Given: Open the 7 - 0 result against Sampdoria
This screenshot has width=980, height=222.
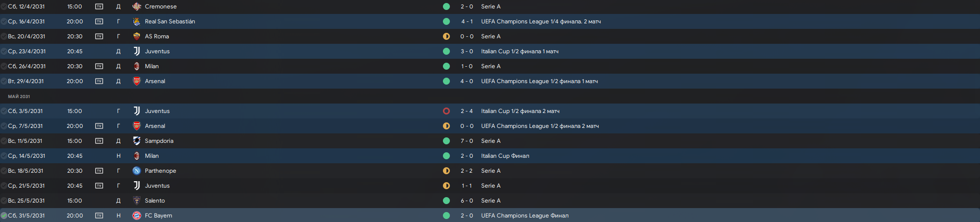Looking at the screenshot, I should [467, 141].
